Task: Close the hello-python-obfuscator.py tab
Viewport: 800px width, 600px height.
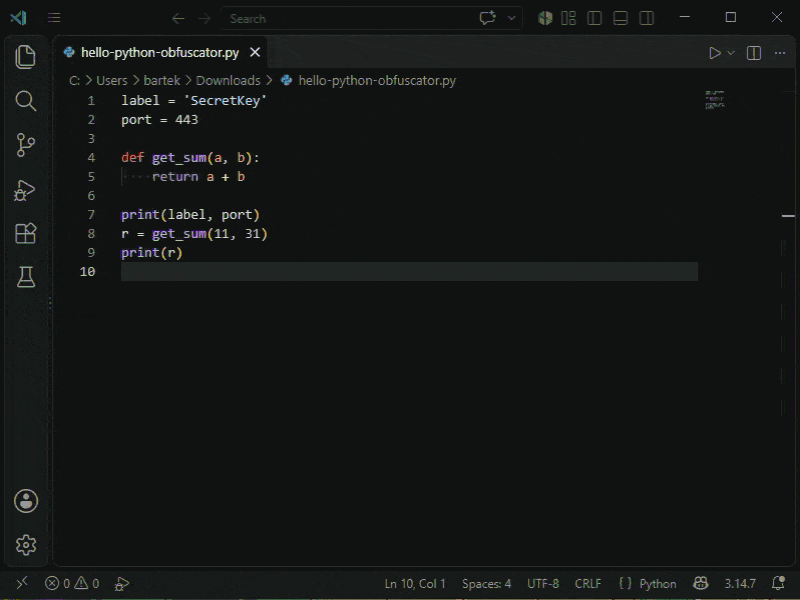Action: [255, 52]
